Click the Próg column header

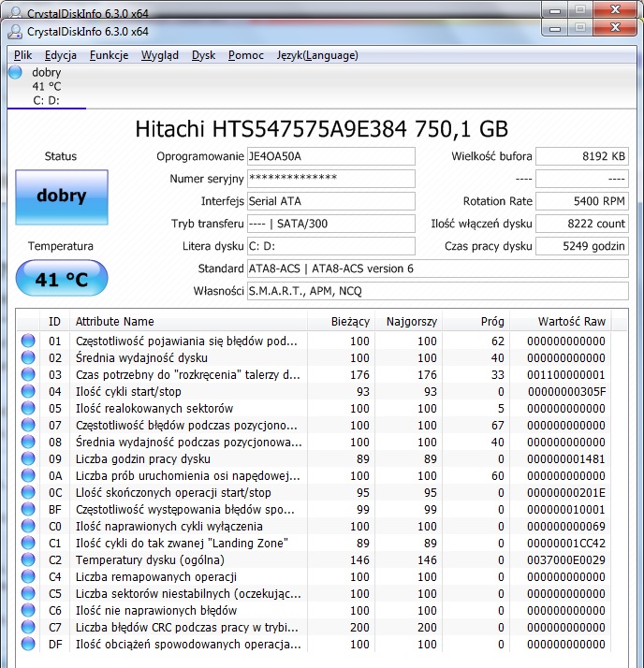coord(476,321)
